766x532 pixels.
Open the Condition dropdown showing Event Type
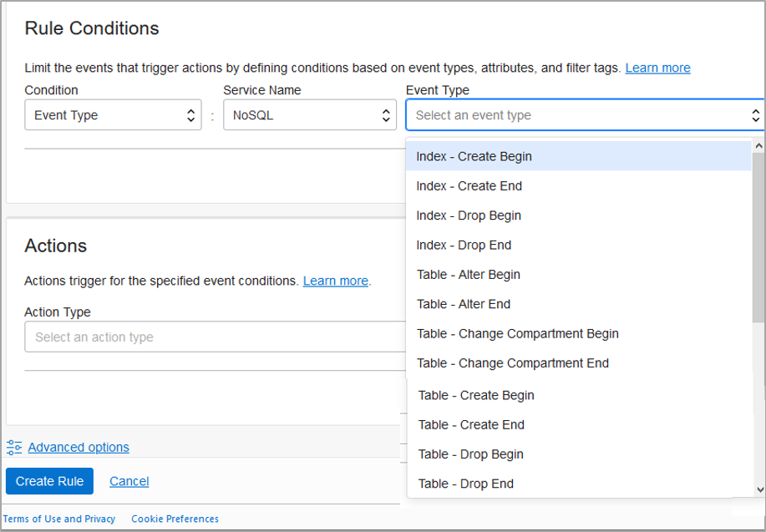click(x=113, y=115)
